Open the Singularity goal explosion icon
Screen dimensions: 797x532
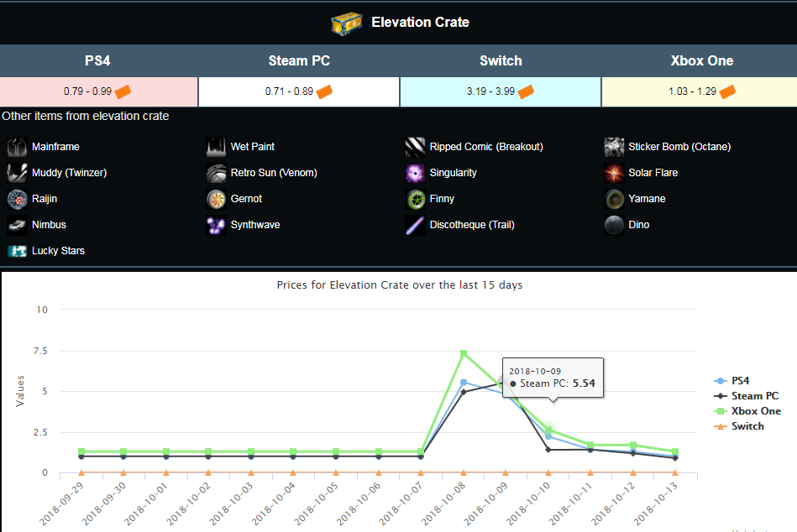click(415, 173)
